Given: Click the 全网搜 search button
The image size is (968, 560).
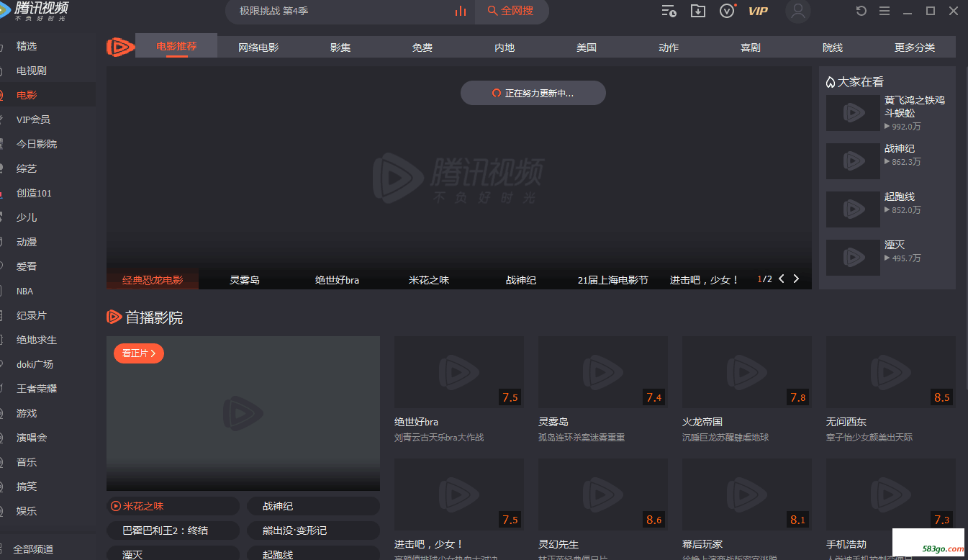Looking at the screenshot, I should [x=511, y=11].
